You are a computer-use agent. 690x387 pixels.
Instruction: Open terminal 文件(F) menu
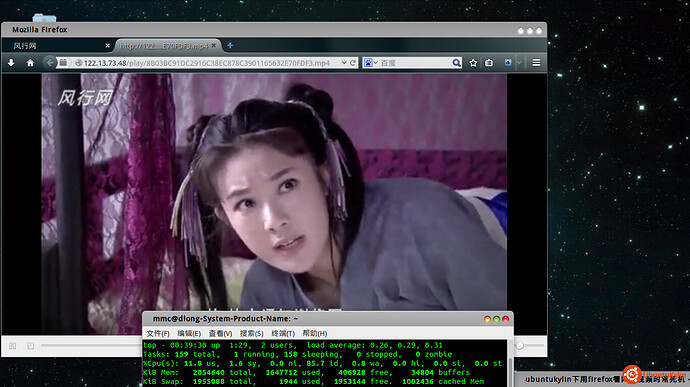pos(158,333)
